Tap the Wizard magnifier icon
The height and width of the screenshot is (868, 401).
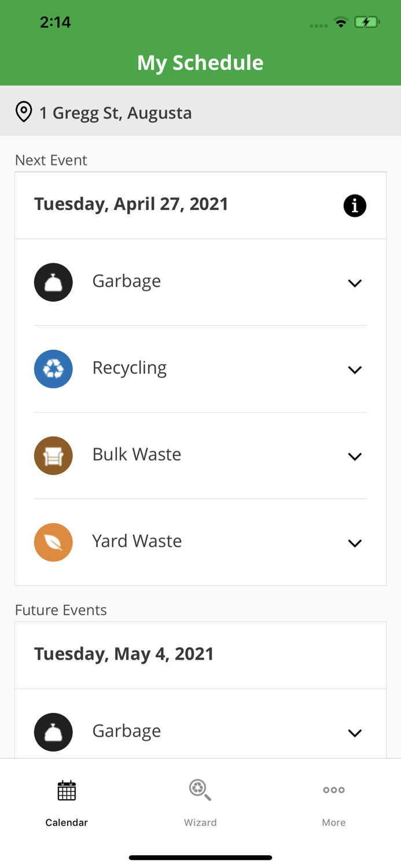click(200, 790)
